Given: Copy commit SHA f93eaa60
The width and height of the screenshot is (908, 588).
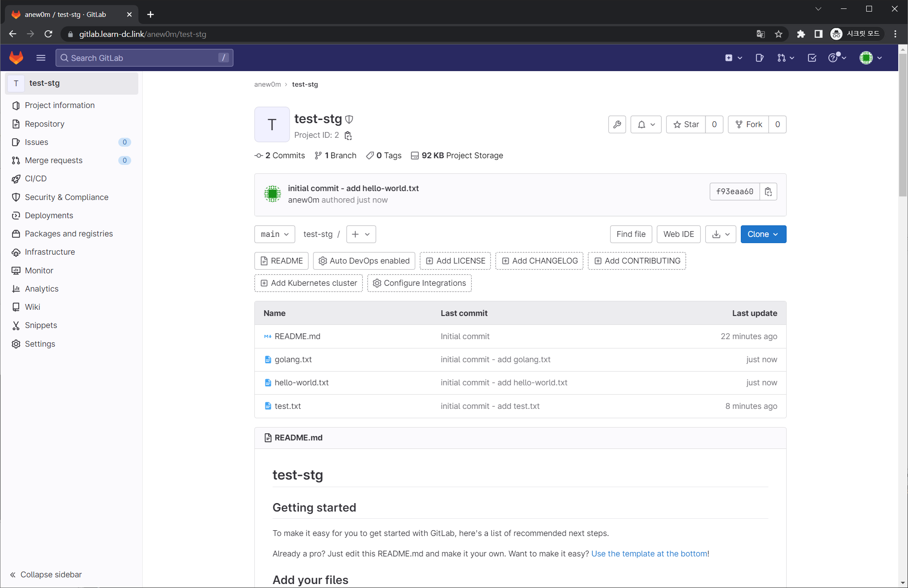Looking at the screenshot, I should click(768, 192).
